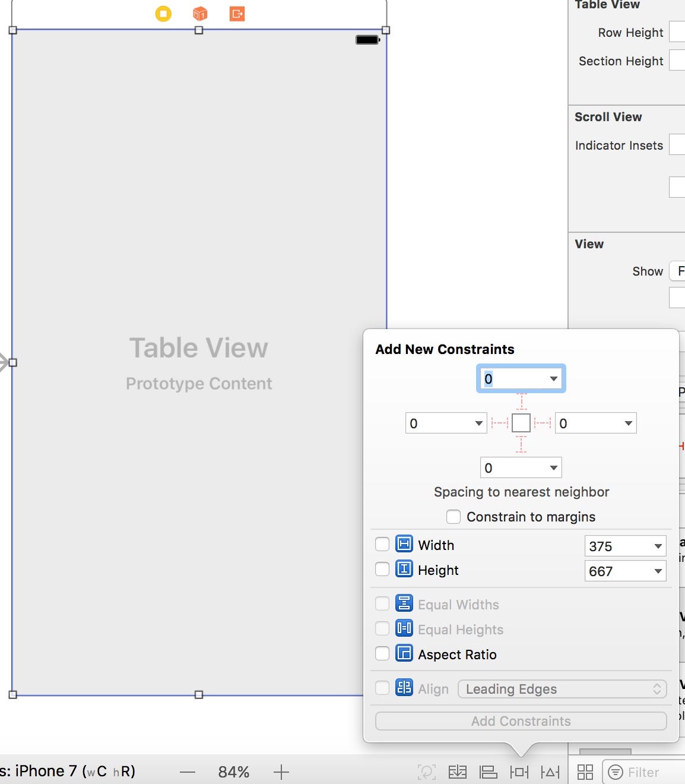The image size is (685, 784).
Task: Click the Add Constraints button
Action: [x=521, y=721]
